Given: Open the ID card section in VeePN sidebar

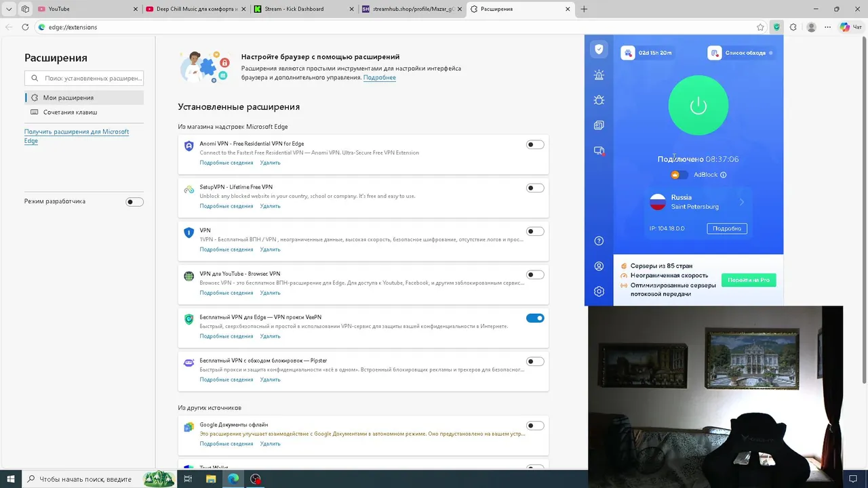Looking at the screenshot, I should [598, 125].
